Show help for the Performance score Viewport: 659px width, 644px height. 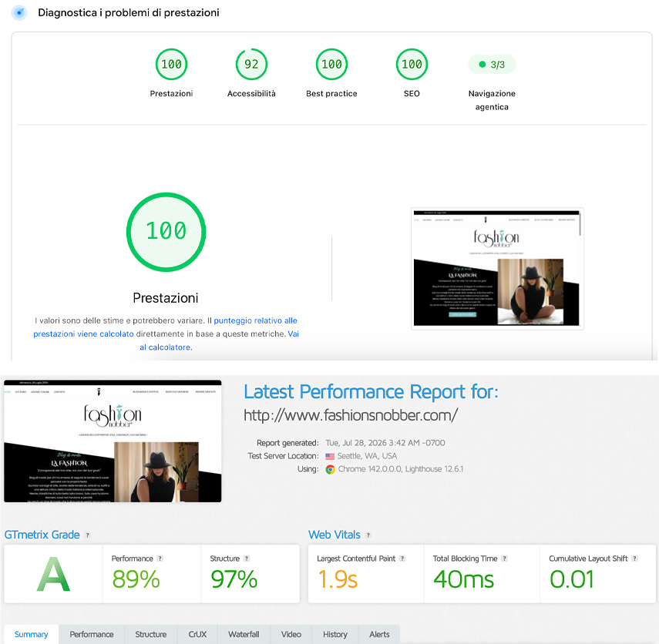point(160,558)
